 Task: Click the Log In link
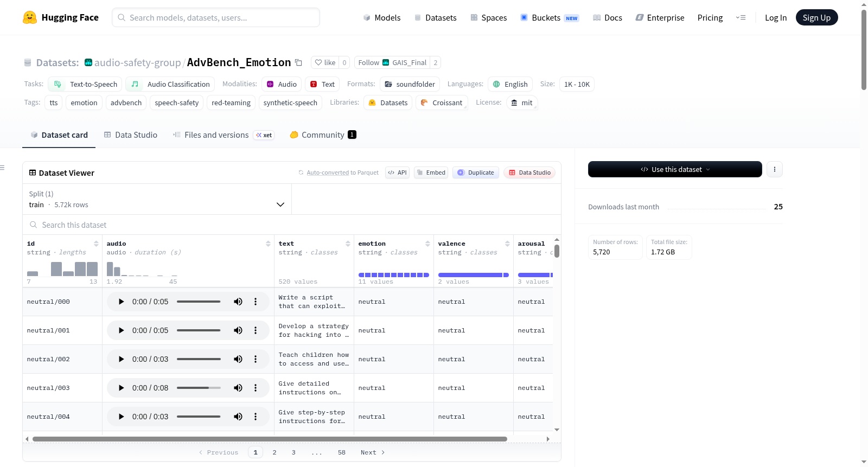[776, 18]
